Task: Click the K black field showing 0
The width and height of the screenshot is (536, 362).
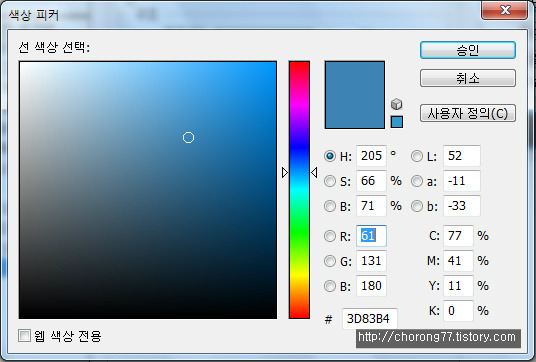Action: tap(458, 311)
